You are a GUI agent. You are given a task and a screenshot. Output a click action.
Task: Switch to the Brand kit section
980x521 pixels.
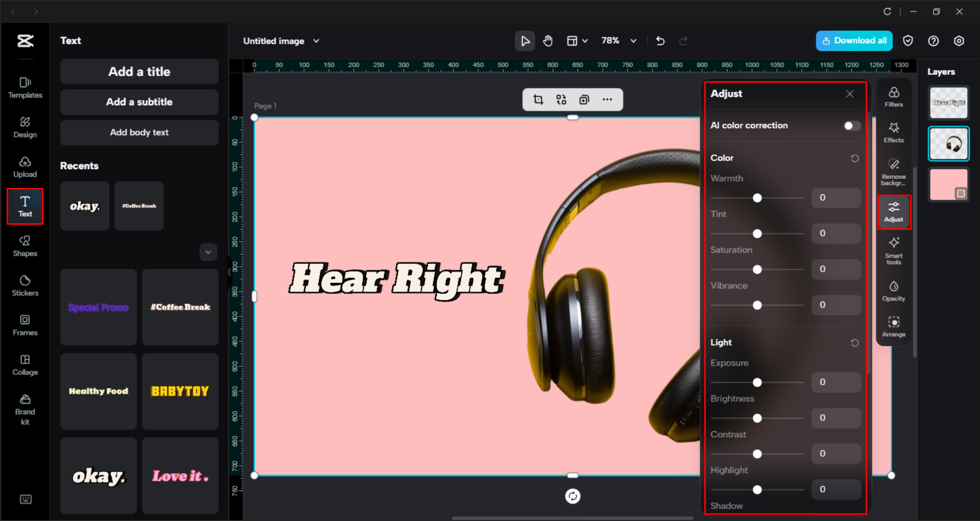[x=25, y=408]
